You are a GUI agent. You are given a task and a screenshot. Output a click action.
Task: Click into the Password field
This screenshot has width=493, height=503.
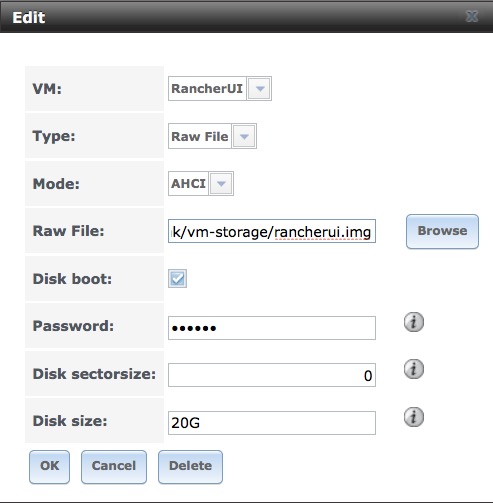[x=272, y=328]
